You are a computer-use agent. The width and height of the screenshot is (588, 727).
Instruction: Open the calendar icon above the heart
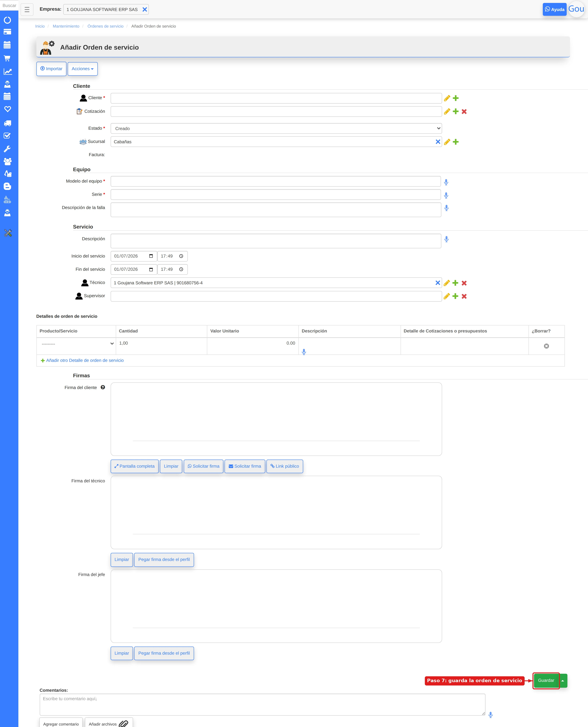pyautogui.click(x=7, y=96)
